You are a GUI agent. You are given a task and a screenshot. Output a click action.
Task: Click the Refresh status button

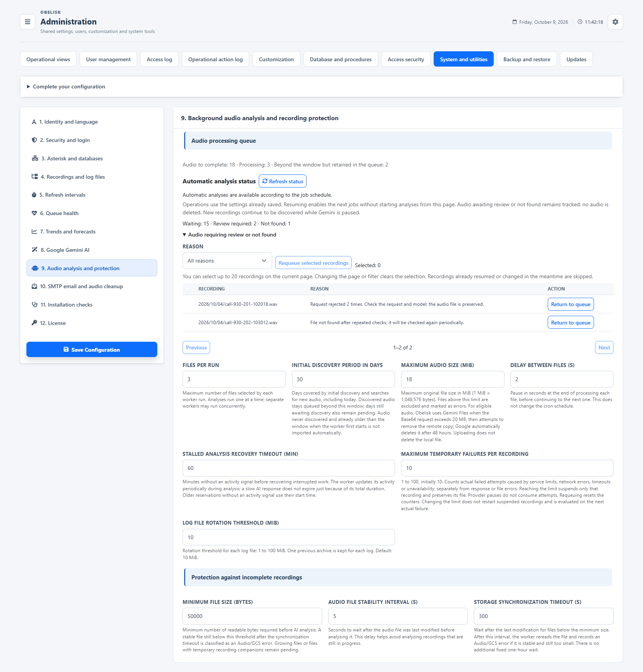[x=282, y=181]
